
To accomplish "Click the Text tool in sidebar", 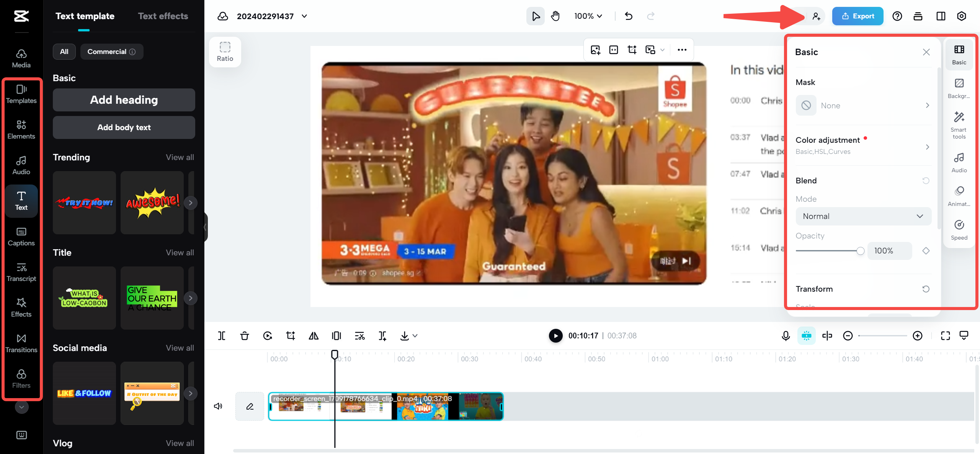I will click(21, 200).
